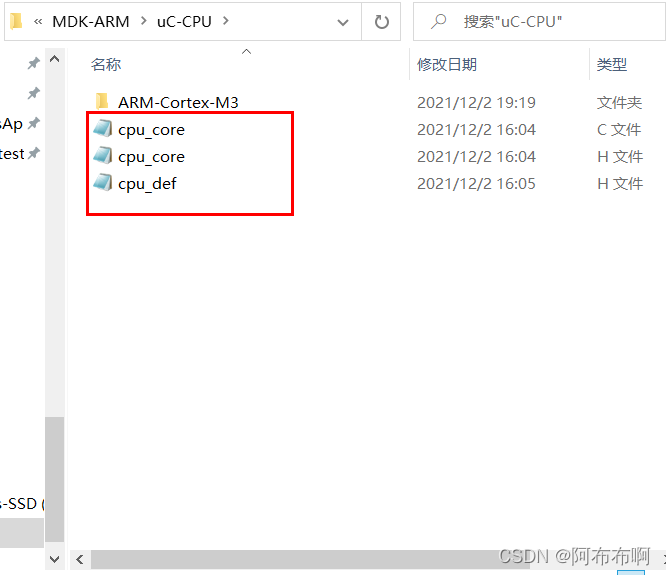Show hidden breadcrumb path with double chevron
Image resolution: width=666 pixels, height=575 pixels.
click(38, 22)
